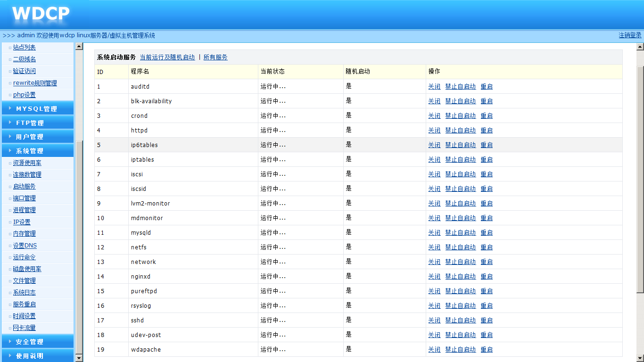Click 禁止自启动 for iscsid

(x=461, y=189)
